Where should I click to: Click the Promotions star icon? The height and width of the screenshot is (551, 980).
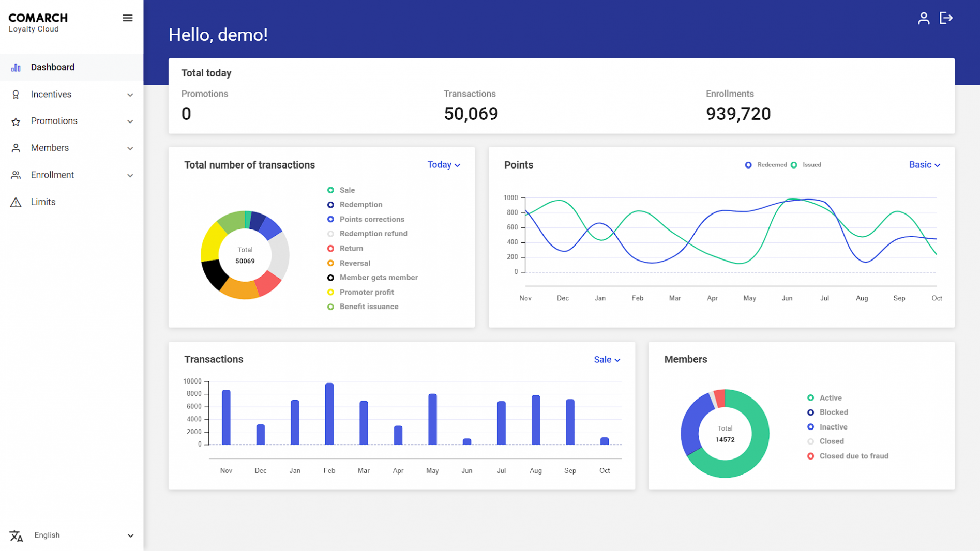click(x=16, y=121)
